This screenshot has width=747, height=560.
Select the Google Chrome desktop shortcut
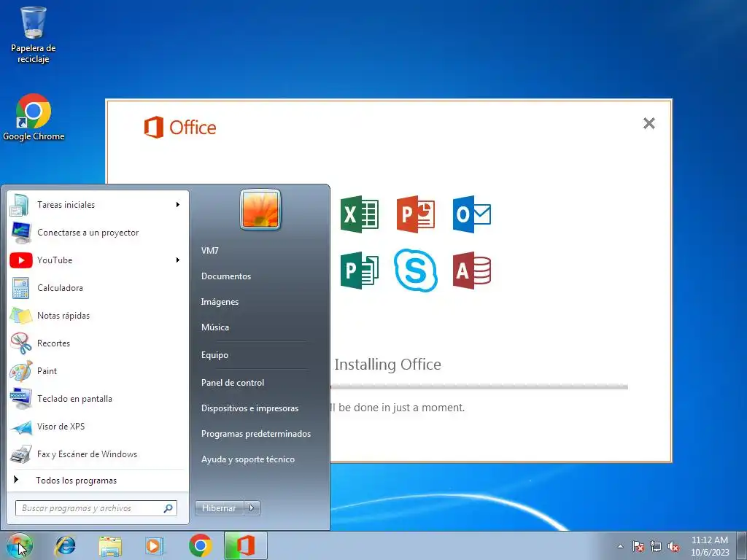point(34,117)
